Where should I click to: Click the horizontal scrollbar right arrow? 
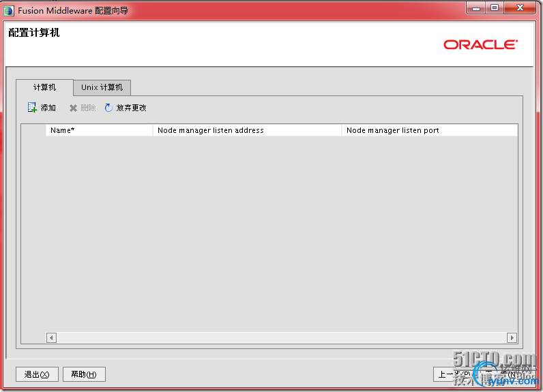pos(512,337)
